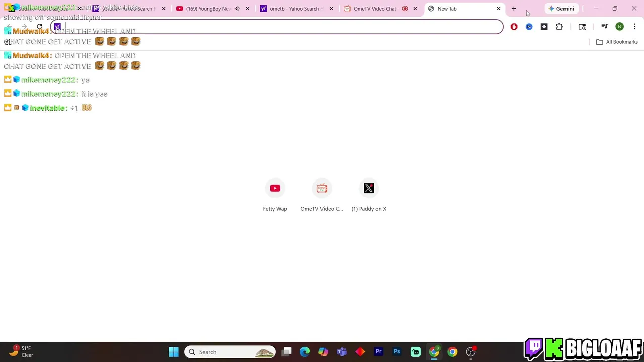
Task: Click the blue round extension icon
Action: (529, 27)
